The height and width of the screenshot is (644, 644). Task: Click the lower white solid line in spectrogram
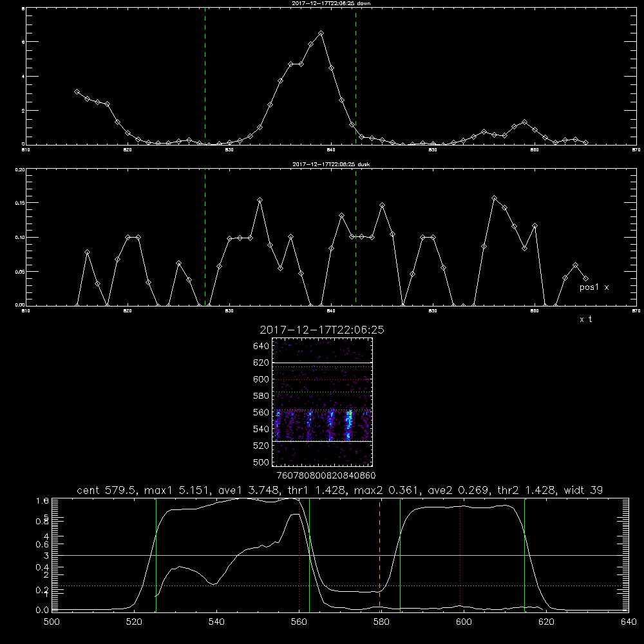(323, 442)
